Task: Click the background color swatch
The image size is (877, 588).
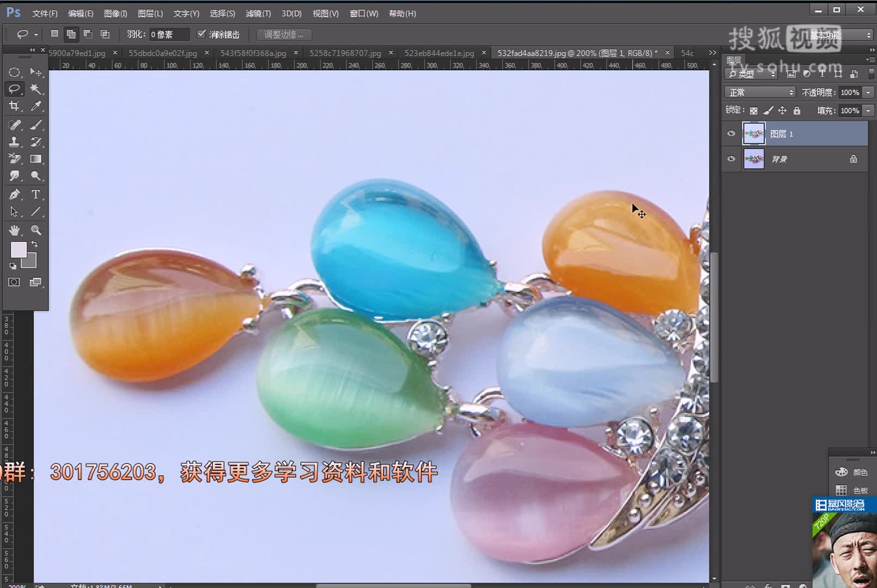Action: (x=31, y=262)
